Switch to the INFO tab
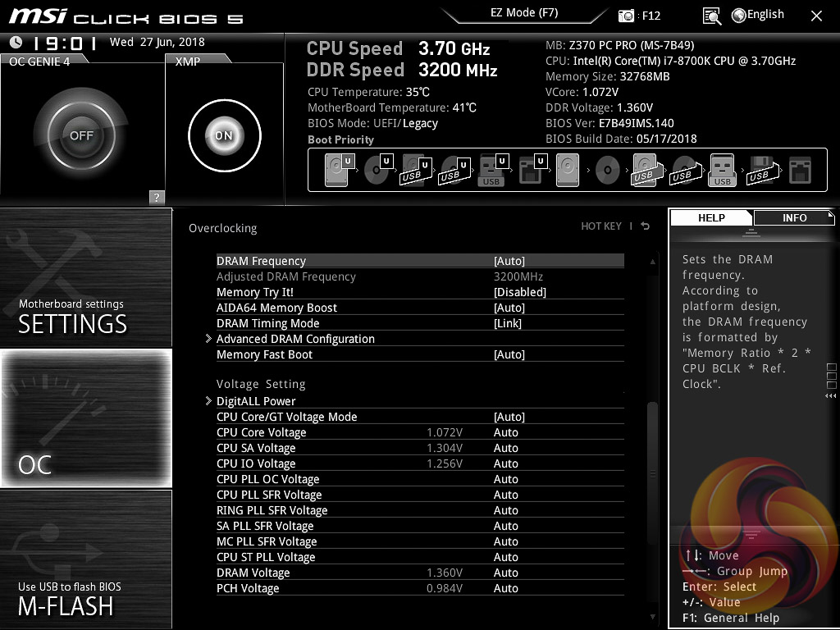The image size is (840, 630). coord(794,217)
